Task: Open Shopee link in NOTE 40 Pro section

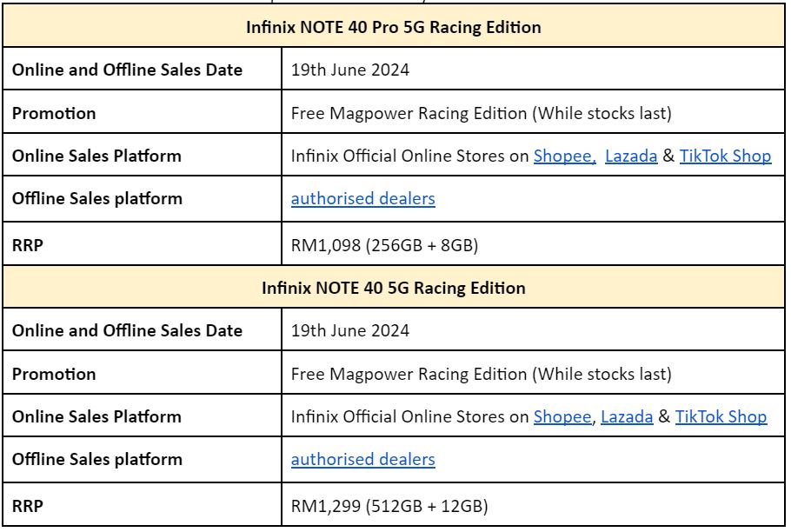Action: (563, 156)
